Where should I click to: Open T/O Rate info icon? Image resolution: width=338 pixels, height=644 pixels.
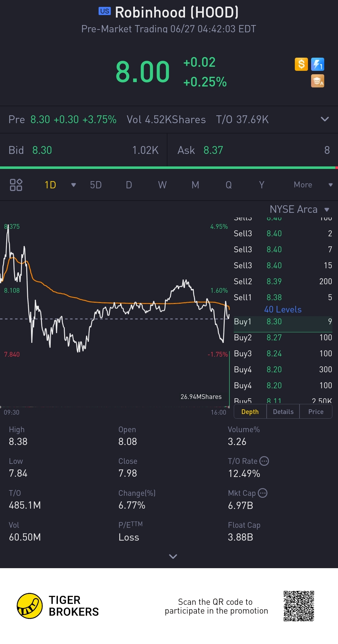(x=264, y=461)
